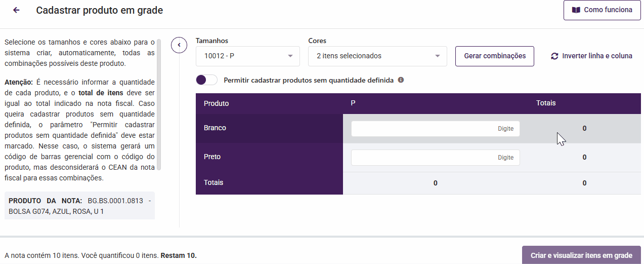Screen dimensions: 644x264
Task: Click the invert rows and columns icon
Action: pos(554,56)
